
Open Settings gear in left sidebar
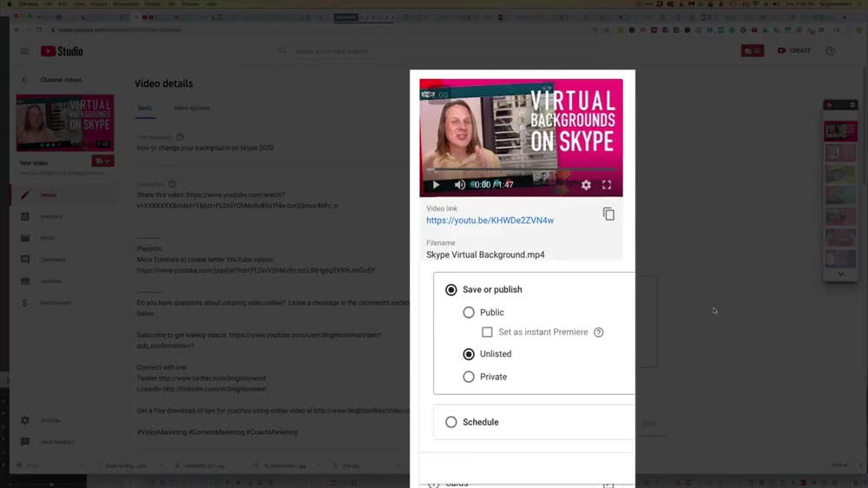click(x=49, y=420)
